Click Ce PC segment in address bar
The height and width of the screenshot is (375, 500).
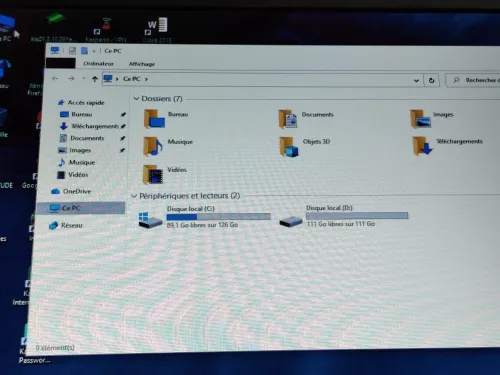[x=132, y=79]
